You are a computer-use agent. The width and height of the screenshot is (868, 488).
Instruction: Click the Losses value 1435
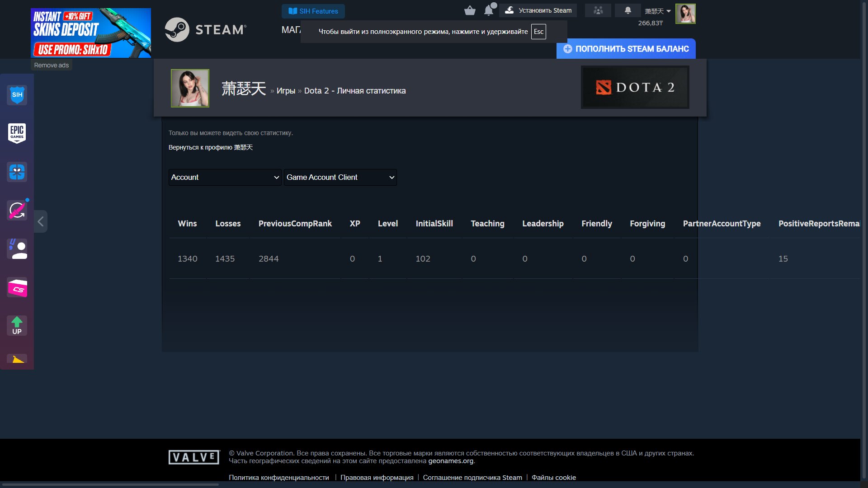coord(225,259)
